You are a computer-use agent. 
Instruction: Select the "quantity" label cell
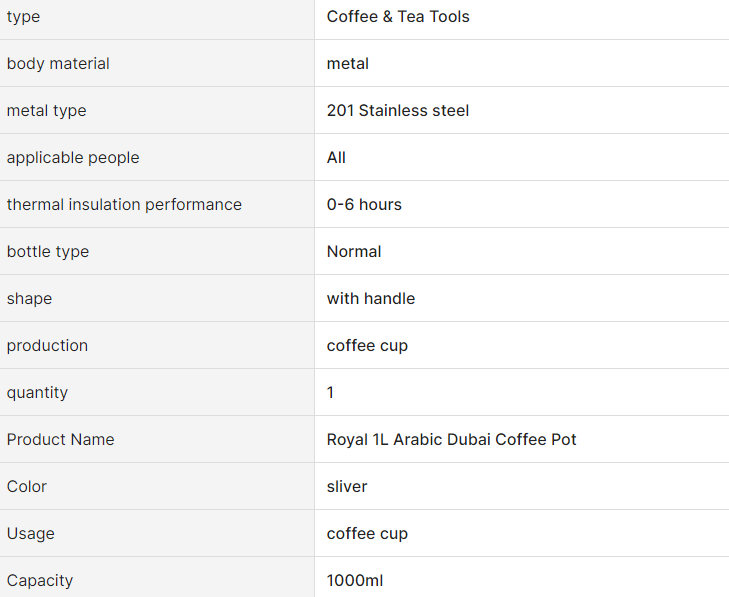pyautogui.click(x=37, y=393)
